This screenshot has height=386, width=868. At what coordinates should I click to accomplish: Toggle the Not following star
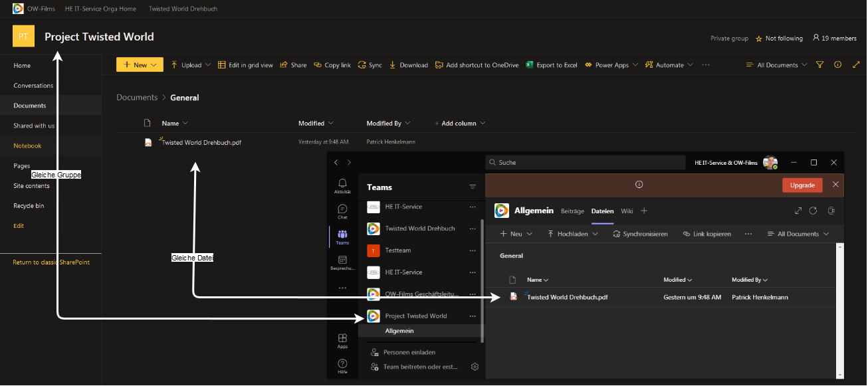pyautogui.click(x=759, y=39)
